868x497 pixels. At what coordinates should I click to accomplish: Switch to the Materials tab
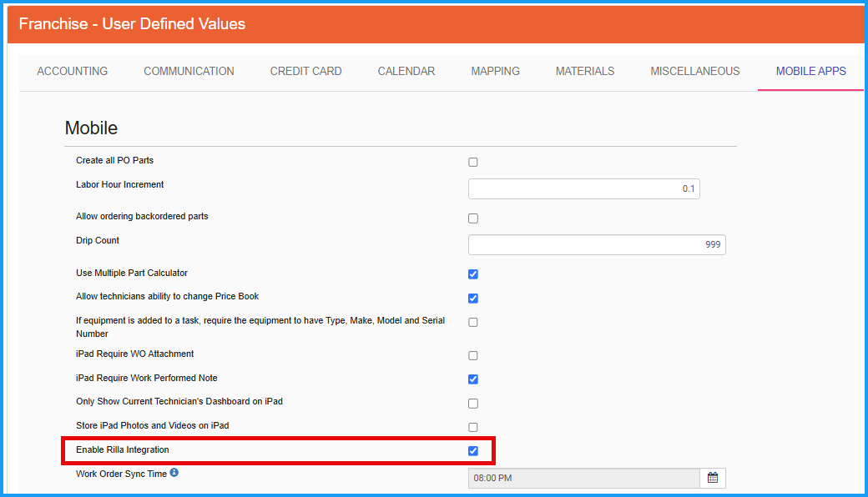[585, 72]
